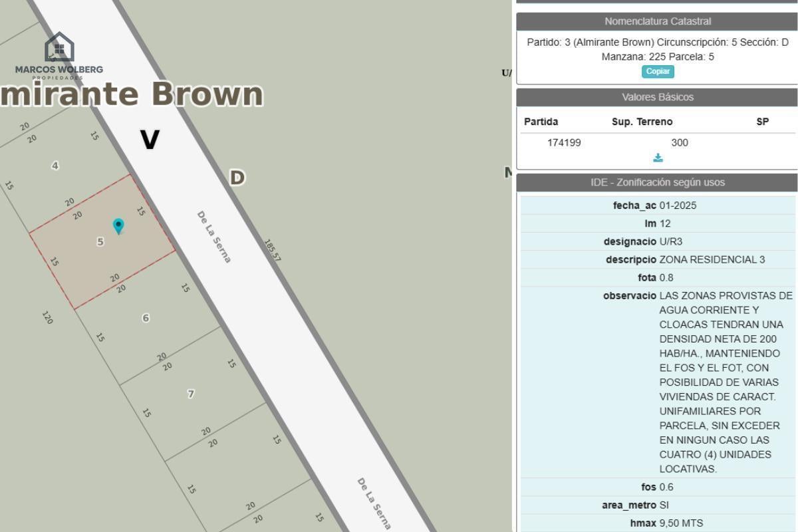Click the large V circumscription label on map

click(150, 140)
